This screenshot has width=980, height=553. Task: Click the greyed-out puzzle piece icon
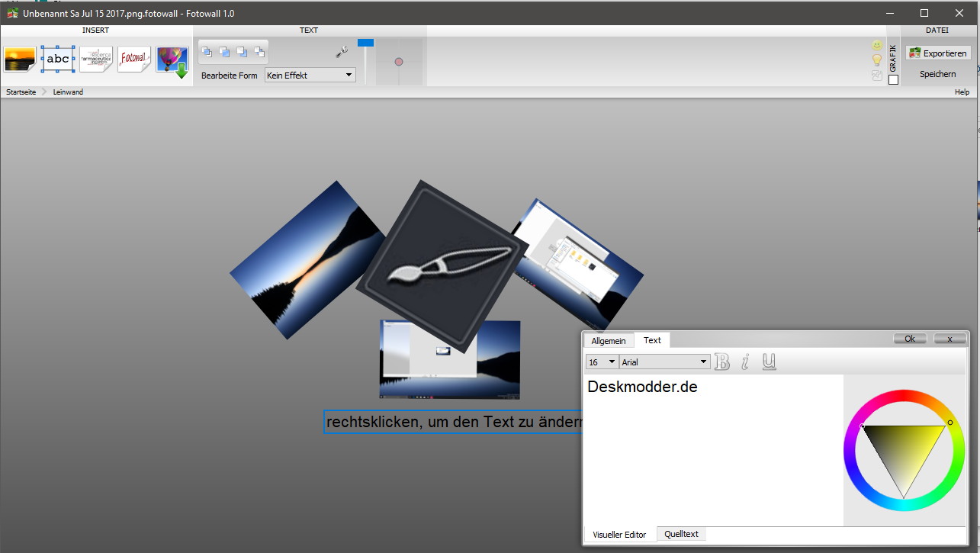[x=877, y=75]
